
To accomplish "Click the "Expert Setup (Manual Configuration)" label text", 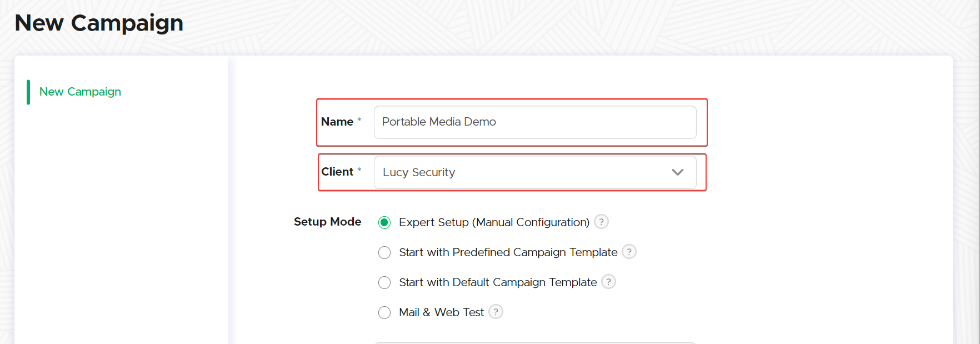I will 494,222.
